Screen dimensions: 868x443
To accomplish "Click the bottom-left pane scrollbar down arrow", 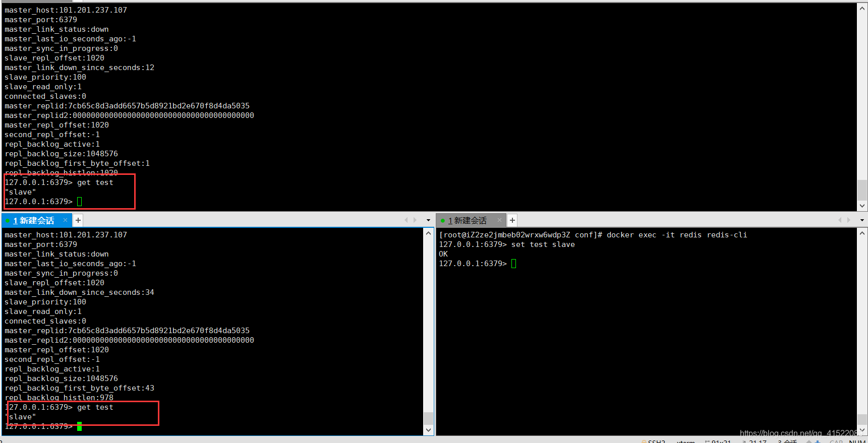I will [428, 430].
